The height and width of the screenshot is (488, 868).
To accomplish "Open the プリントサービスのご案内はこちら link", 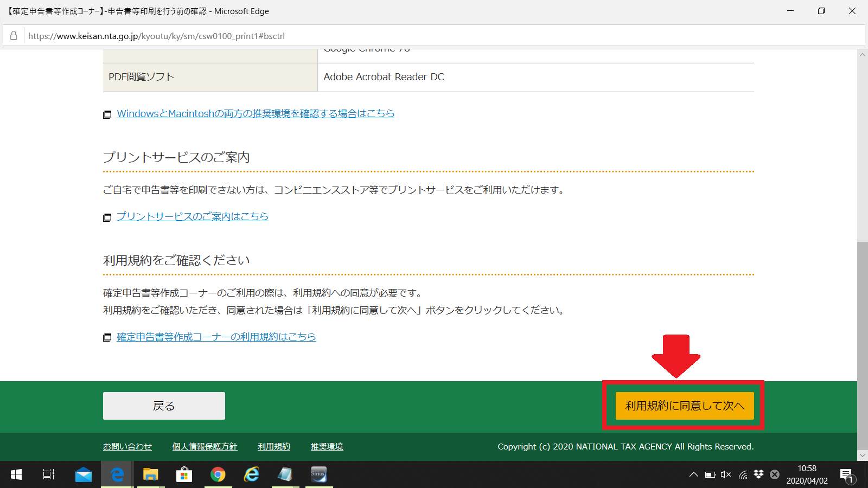I will (x=192, y=216).
